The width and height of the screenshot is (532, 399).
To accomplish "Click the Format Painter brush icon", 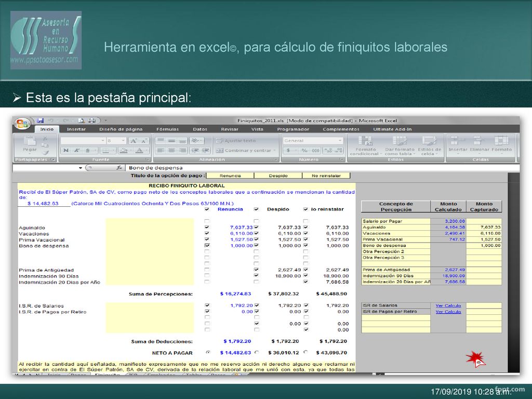I will tap(45, 152).
